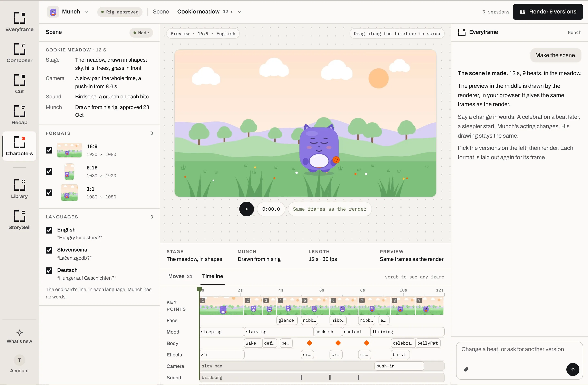The image size is (588, 385).
Task: Uncheck the Deutsch language
Action: click(49, 271)
